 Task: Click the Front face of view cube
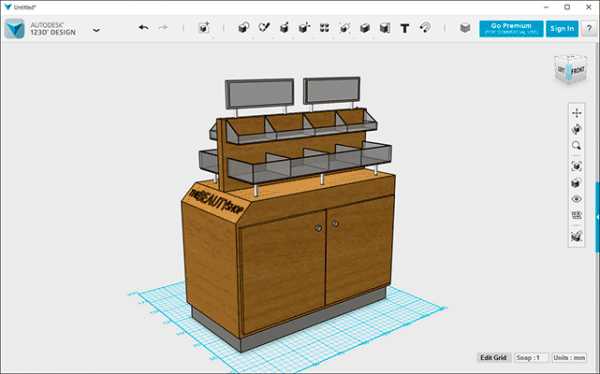click(x=577, y=71)
